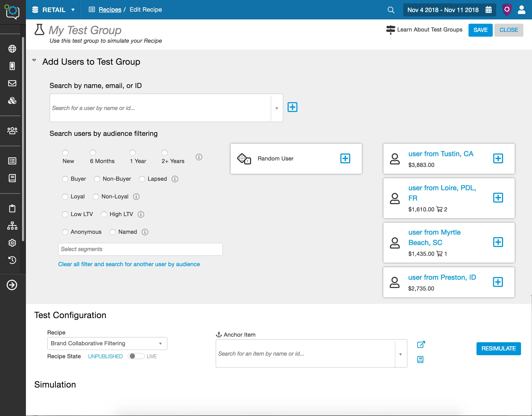Screen dimensions: 532x416
Task: Open the globe web icon in sidebar
Action: tap(12, 49)
